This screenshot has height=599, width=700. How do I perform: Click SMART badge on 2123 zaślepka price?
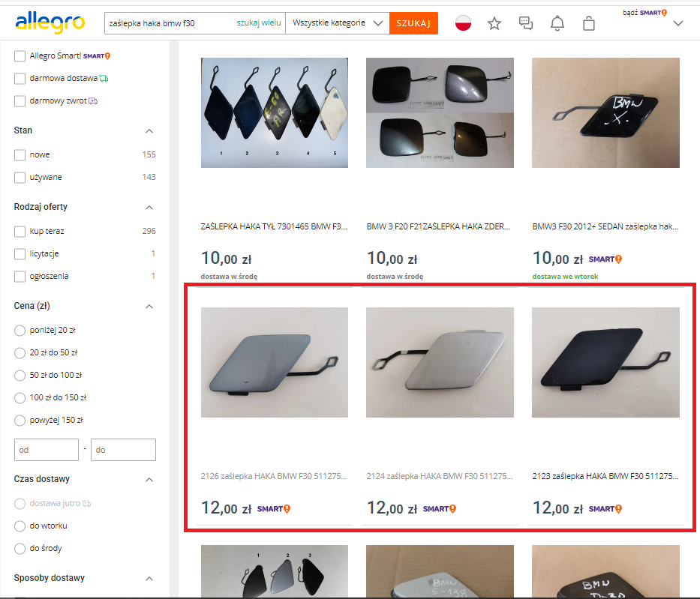click(x=605, y=509)
